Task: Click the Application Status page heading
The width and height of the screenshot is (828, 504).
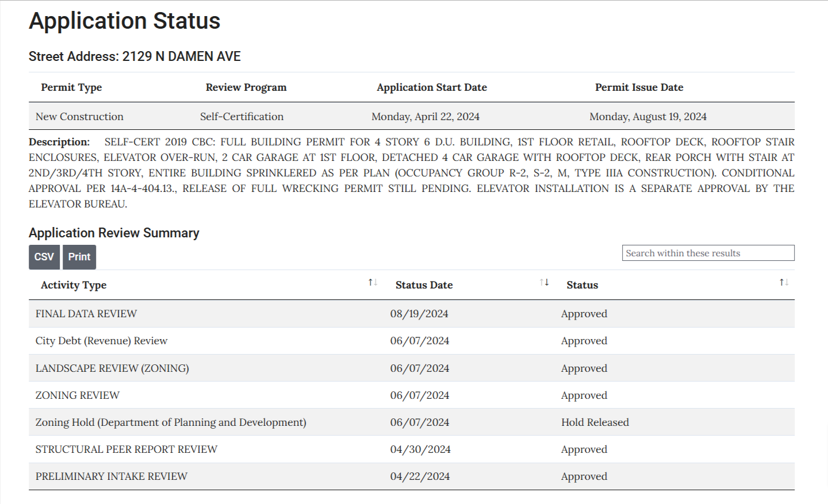Action: click(x=125, y=21)
